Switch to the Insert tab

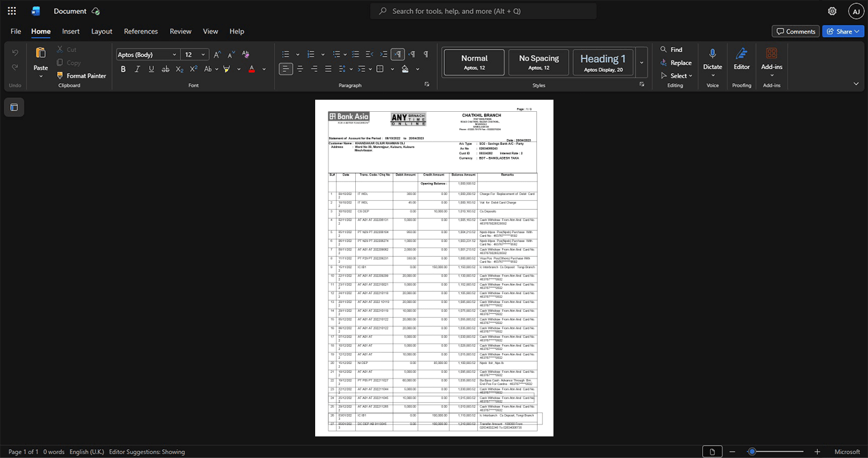(71, 31)
